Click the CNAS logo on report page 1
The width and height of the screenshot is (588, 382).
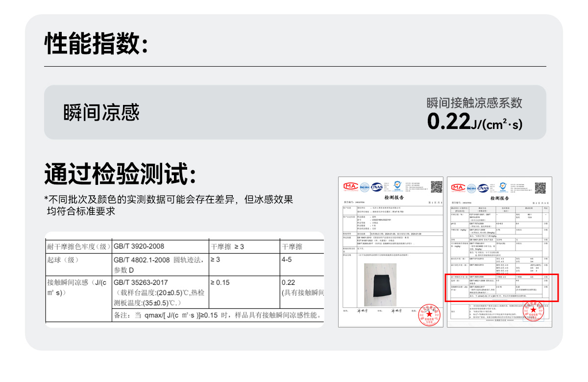(x=377, y=186)
